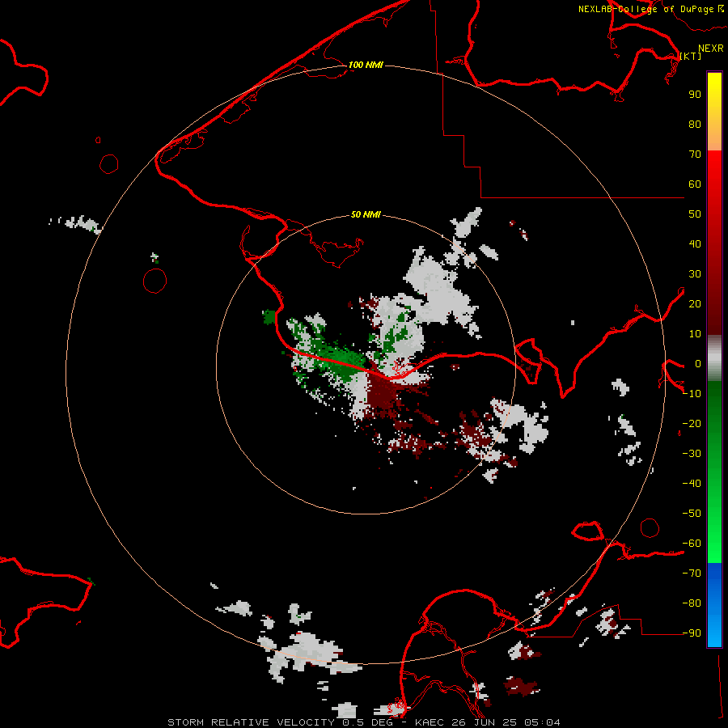
Task: Click the -40 scale label
Action: coord(692,484)
